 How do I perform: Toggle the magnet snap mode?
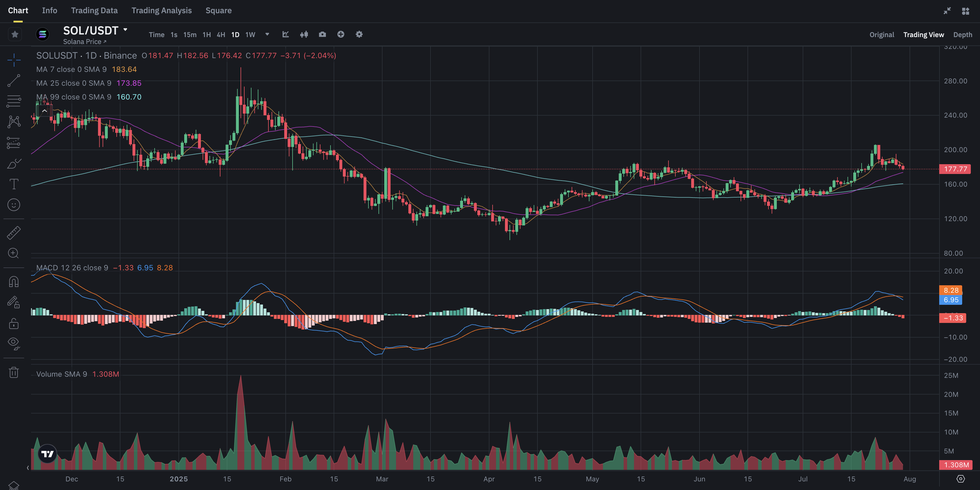[x=14, y=282]
